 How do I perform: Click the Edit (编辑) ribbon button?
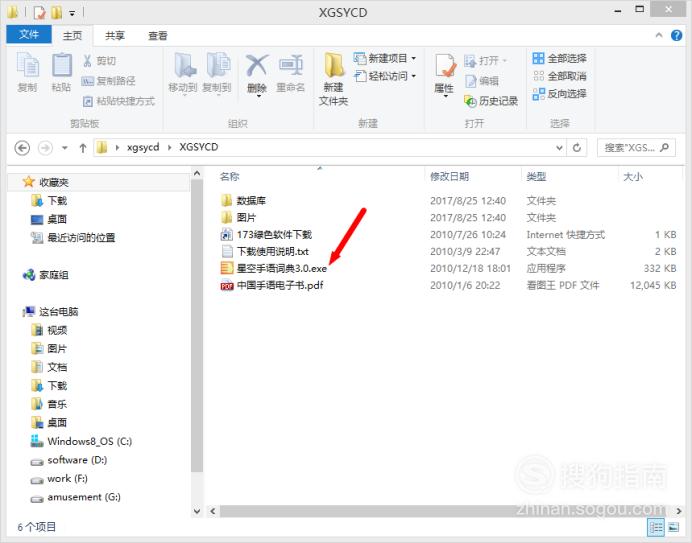[x=482, y=81]
